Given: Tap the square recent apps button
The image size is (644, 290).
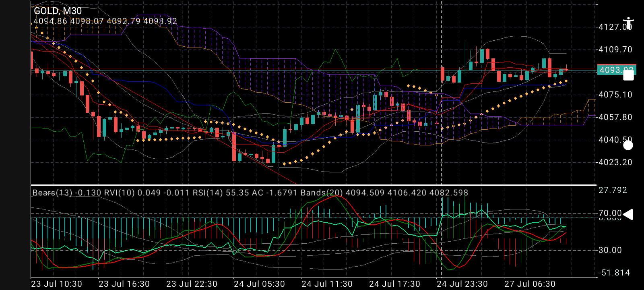Looking at the screenshot, I should pos(628,75).
